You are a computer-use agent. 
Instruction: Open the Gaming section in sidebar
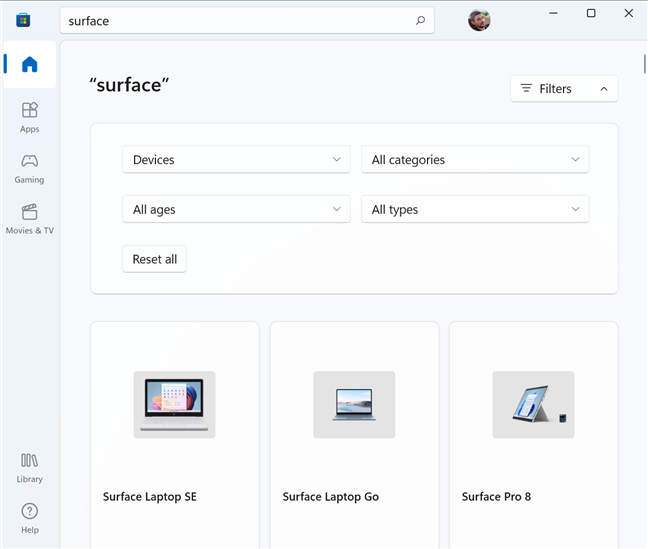click(29, 169)
